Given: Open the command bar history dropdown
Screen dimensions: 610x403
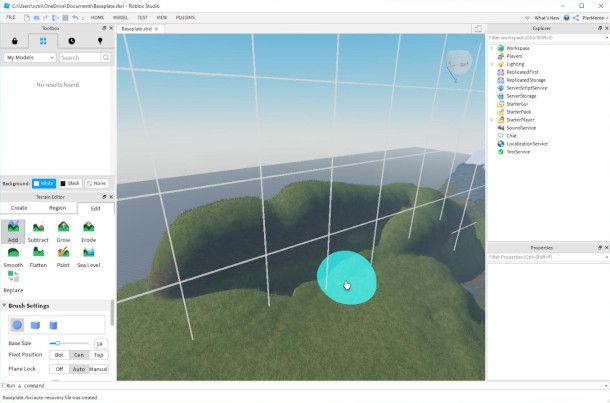Looking at the screenshot, I should [x=606, y=385].
